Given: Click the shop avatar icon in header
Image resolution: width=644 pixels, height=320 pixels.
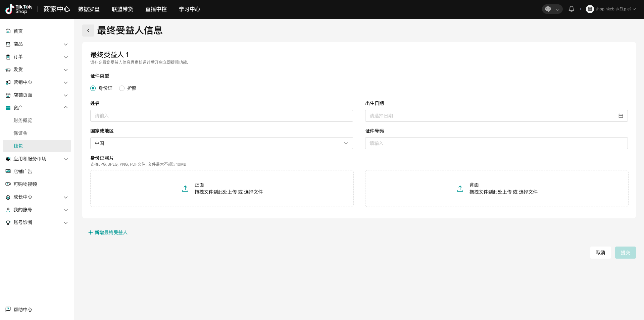Looking at the screenshot, I should coord(590,9).
